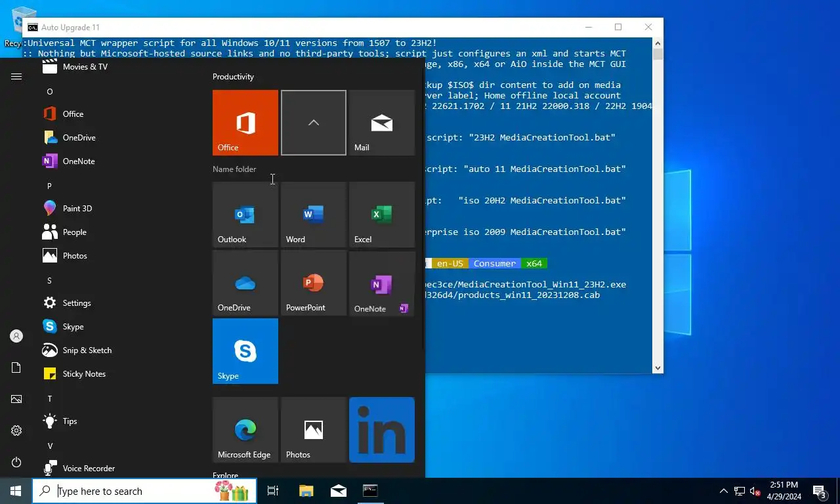This screenshot has width=840, height=504.
Task: Minimize the Auto Upgrade 11 window
Action: point(588,27)
